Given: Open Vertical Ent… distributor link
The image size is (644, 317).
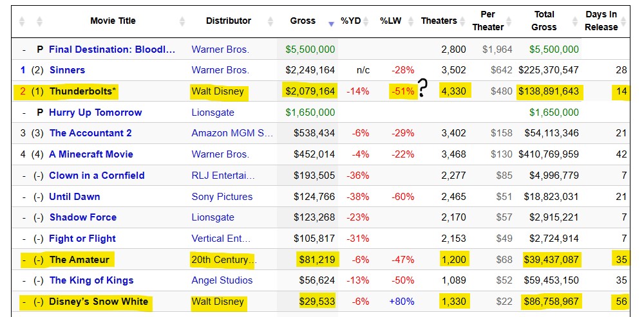Looking at the screenshot, I should click(221, 239).
